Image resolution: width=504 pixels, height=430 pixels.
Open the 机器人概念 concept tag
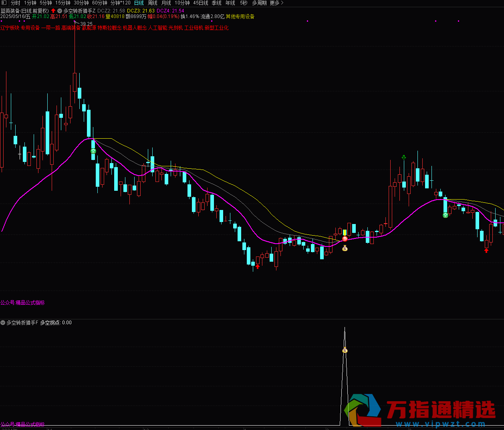(x=135, y=28)
